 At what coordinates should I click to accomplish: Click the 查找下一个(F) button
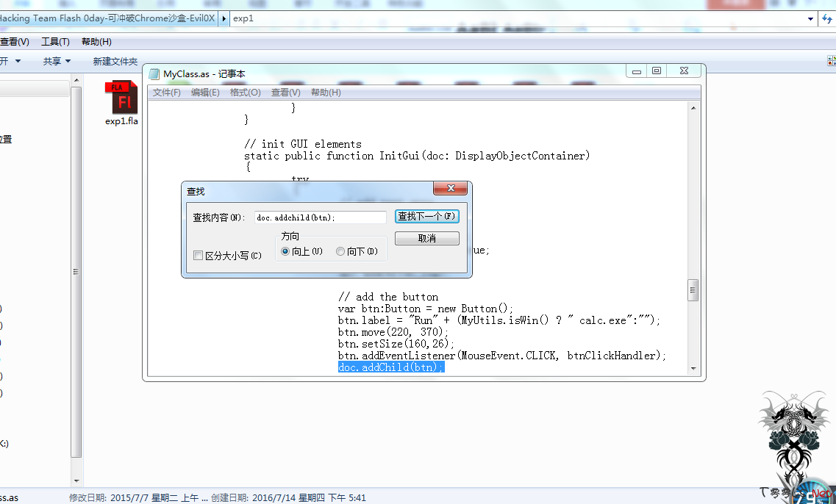(426, 216)
